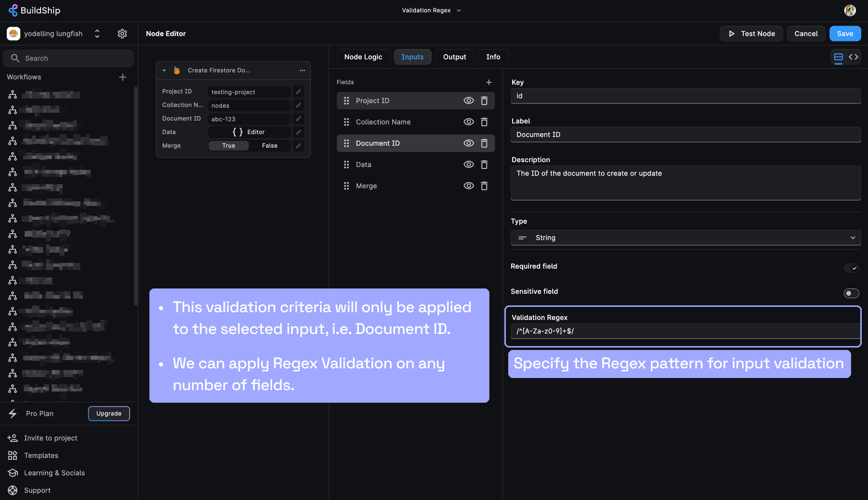Enable the Sensitive field toggle

(x=851, y=293)
